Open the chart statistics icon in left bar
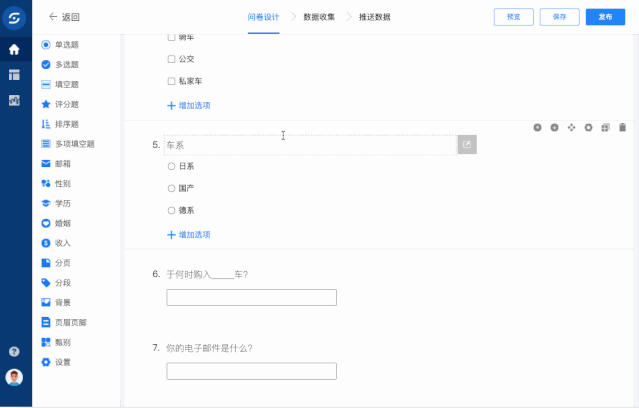 (x=14, y=100)
